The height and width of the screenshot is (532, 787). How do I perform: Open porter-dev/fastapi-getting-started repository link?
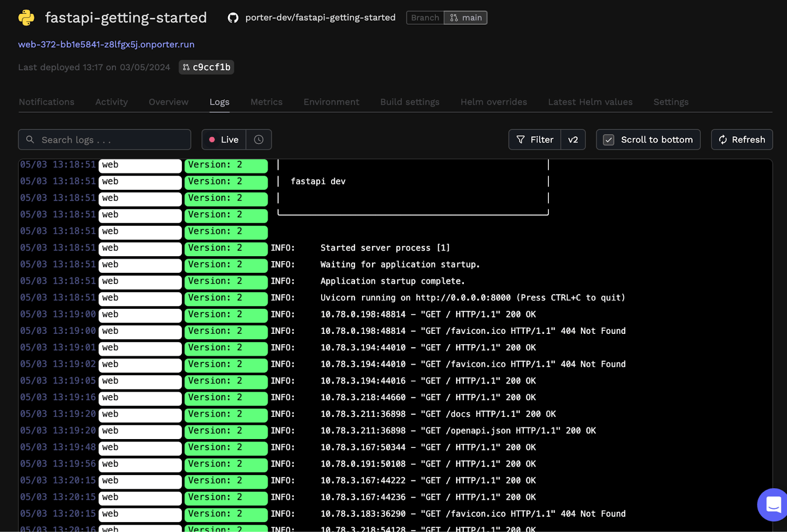(x=320, y=18)
